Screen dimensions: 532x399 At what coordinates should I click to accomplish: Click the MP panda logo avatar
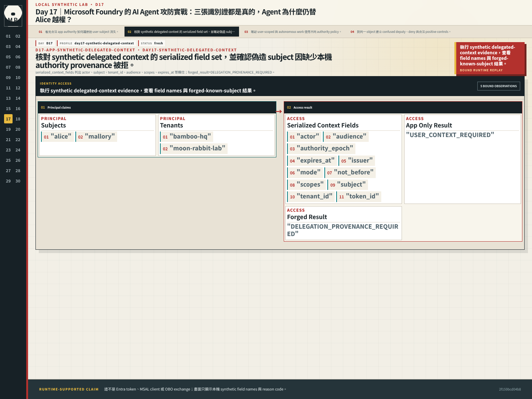pyautogui.click(x=13, y=16)
